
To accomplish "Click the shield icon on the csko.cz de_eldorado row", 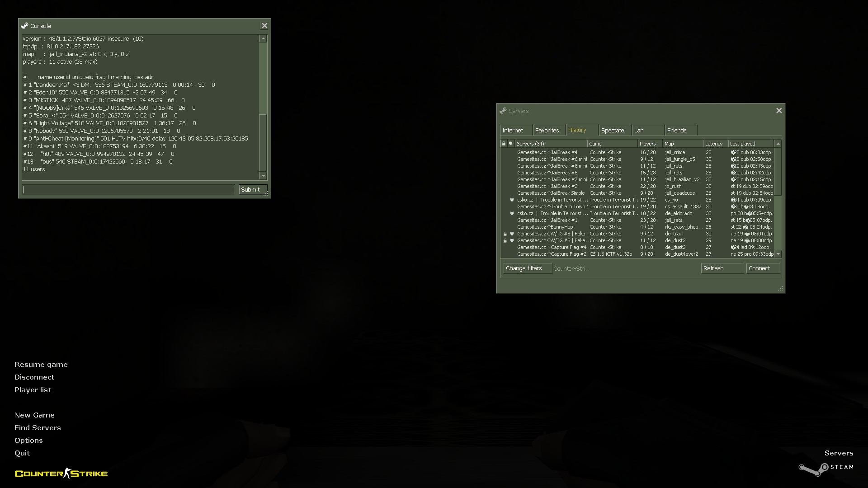I will (512, 213).
